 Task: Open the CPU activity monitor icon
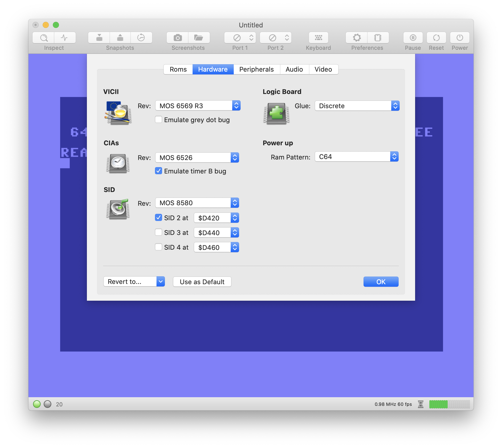(x=65, y=38)
